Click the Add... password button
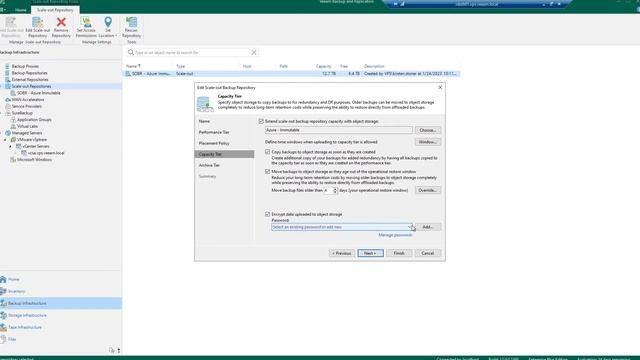 click(x=428, y=227)
